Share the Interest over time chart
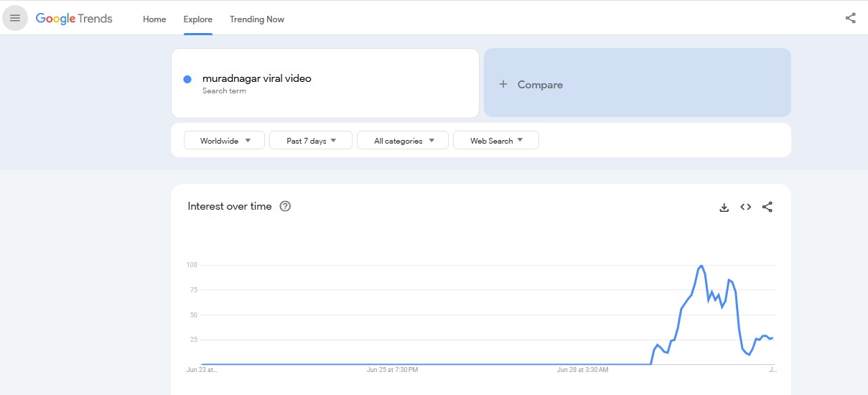The image size is (868, 395). tap(767, 208)
